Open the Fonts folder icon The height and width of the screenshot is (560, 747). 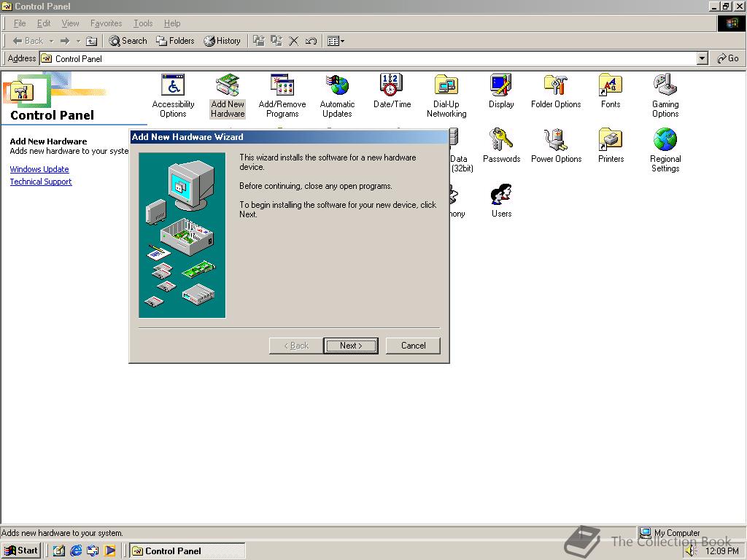(x=611, y=91)
